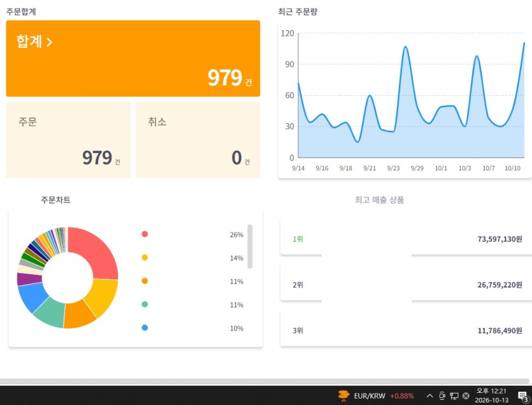Show hidden system tray icons

pos(429,396)
